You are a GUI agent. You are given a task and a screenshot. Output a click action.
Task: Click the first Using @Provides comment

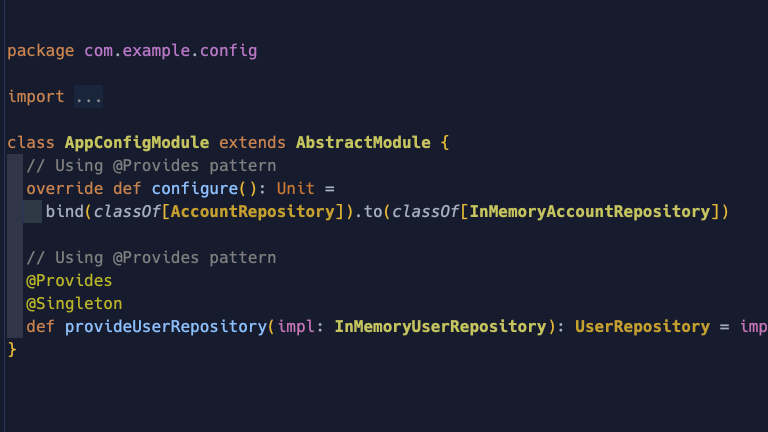(x=151, y=166)
